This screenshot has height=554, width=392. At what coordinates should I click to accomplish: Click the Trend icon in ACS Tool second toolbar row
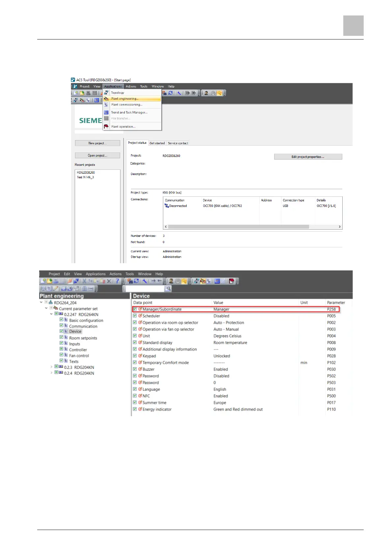coord(96,100)
